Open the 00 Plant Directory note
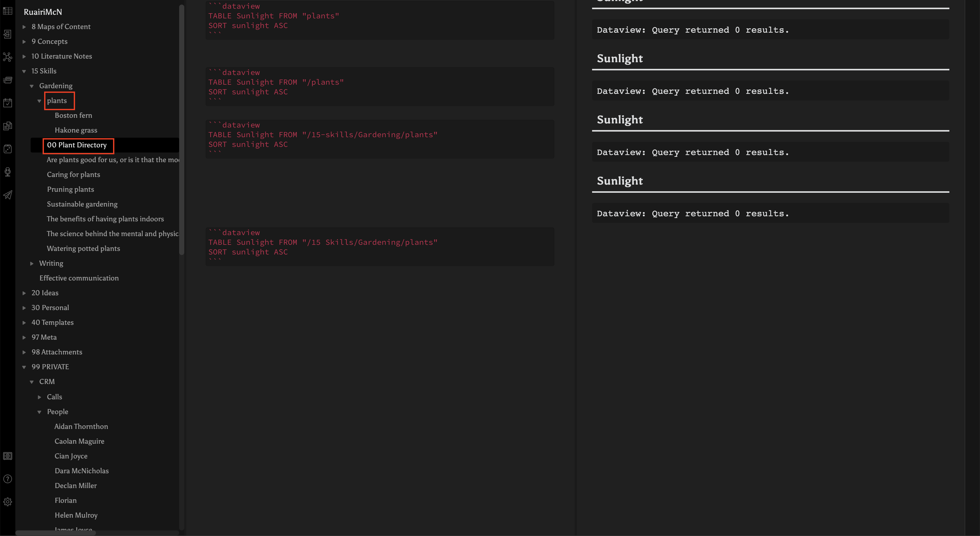This screenshot has height=536, width=980. pyautogui.click(x=77, y=145)
